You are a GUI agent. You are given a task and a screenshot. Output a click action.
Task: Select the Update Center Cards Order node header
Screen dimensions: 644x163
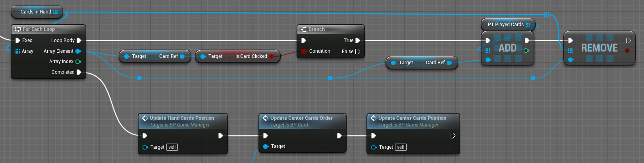pos(301,118)
